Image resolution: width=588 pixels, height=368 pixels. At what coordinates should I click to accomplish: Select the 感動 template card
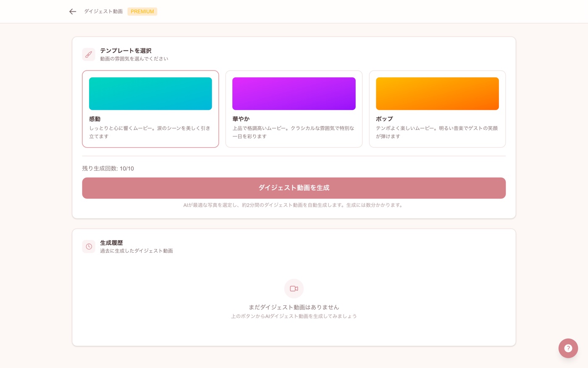[x=150, y=109]
